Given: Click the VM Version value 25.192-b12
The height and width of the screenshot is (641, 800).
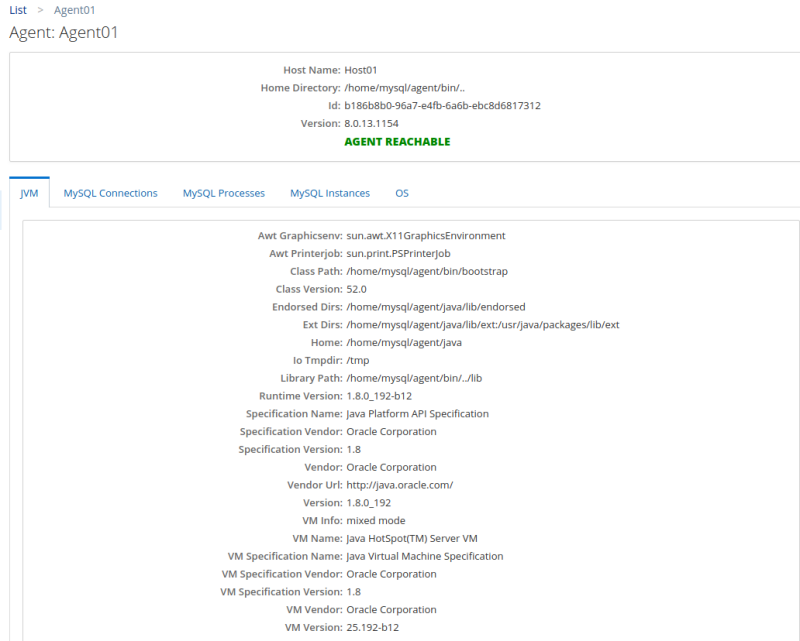Looking at the screenshot, I should click(372, 628).
